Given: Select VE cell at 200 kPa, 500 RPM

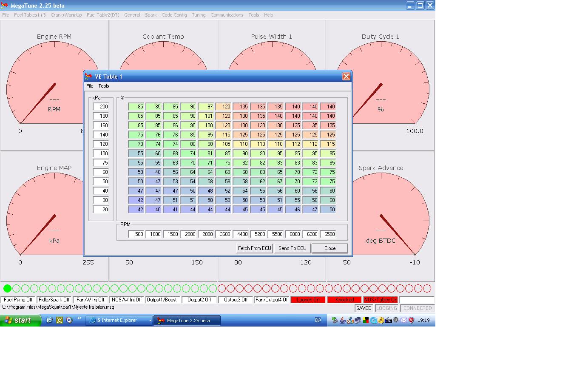Looking at the screenshot, I should (136, 107).
